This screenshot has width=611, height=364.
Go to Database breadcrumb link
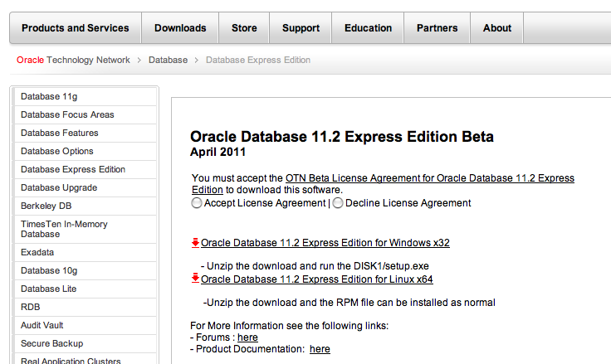click(168, 60)
